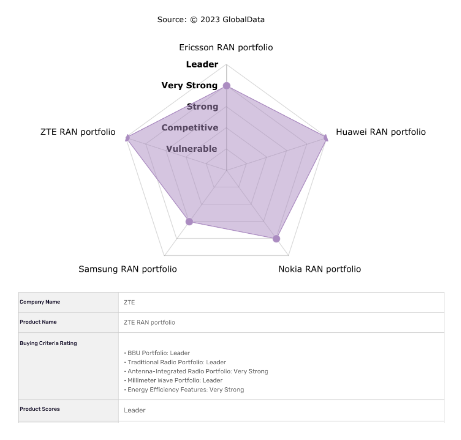Image resolution: width=461 pixels, height=440 pixels.
Task: Click the Company Name value ZTE
Action: coord(129,302)
